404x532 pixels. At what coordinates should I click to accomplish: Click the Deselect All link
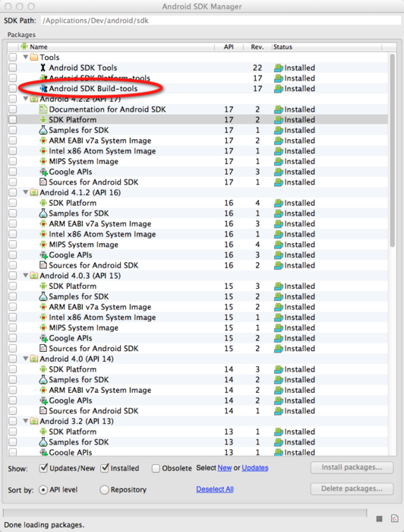(215, 489)
